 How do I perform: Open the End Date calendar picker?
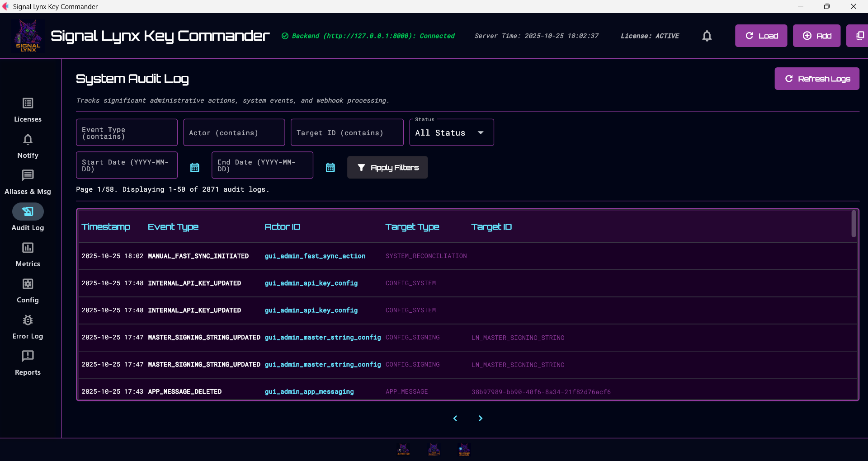(330, 167)
